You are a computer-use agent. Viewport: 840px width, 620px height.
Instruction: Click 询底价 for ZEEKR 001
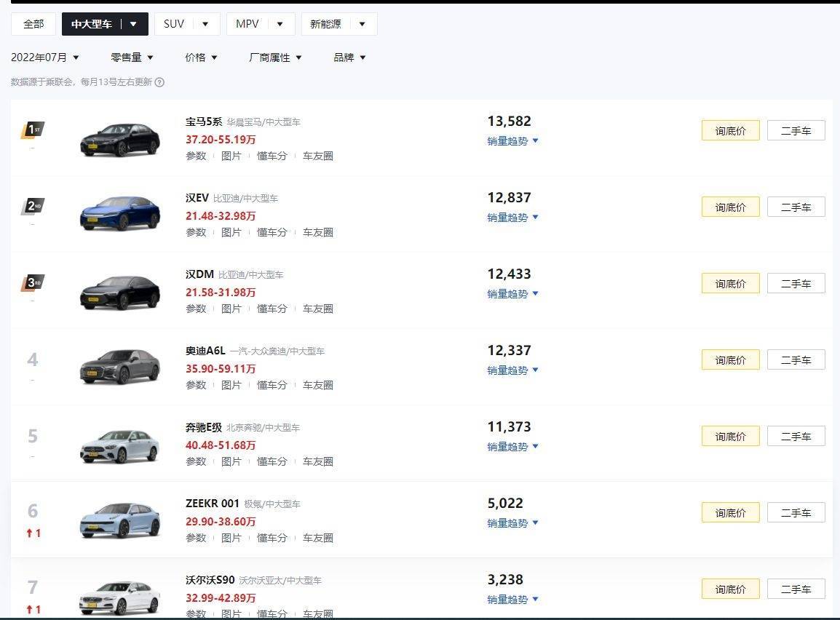730,512
